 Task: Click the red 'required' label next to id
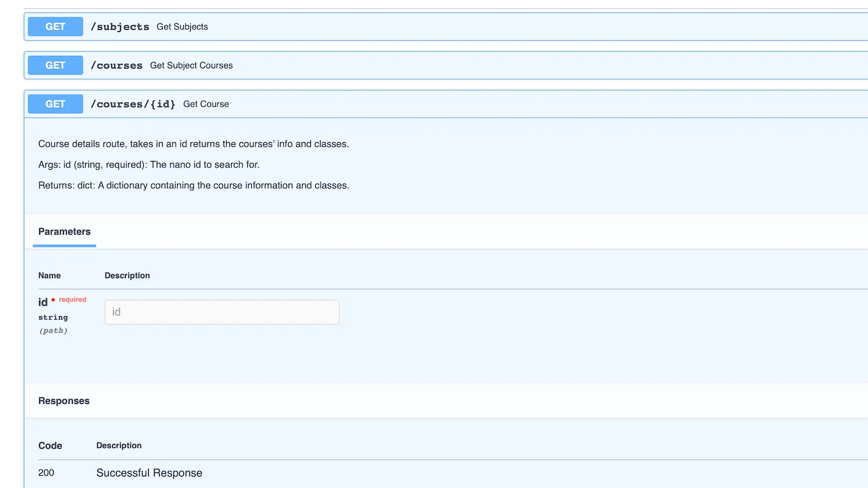click(x=73, y=299)
